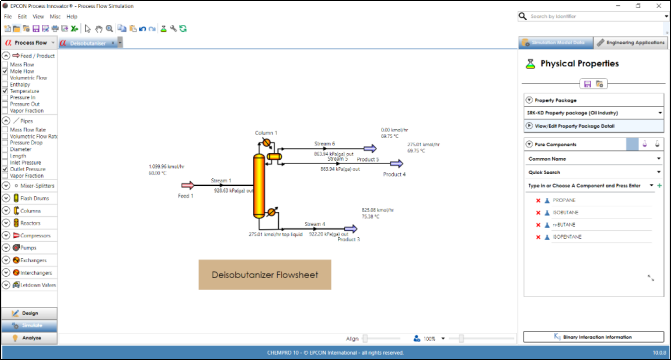672x361 pixels.
Task: Open the View menu
Action: pos(38,16)
